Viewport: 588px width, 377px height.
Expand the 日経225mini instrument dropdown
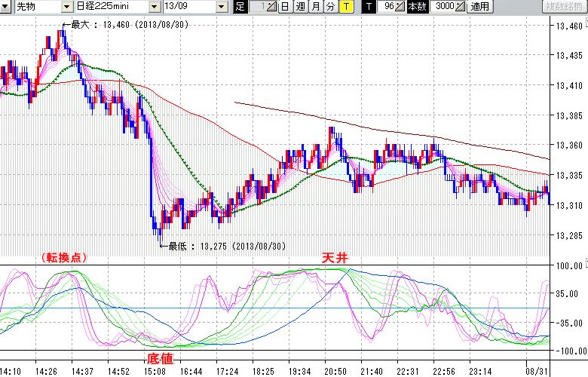point(154,7)
